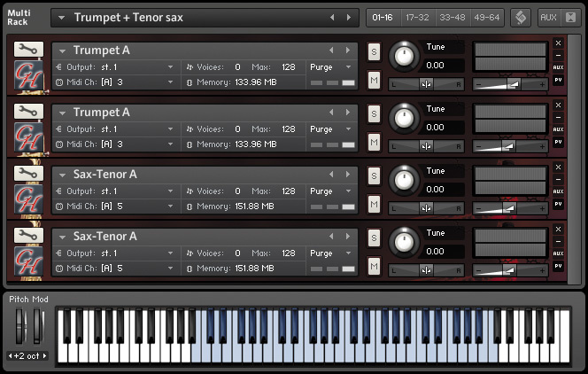
Task: Open Output st. 1 dropdown on first Trumpet A
Action: pos(170,67)
